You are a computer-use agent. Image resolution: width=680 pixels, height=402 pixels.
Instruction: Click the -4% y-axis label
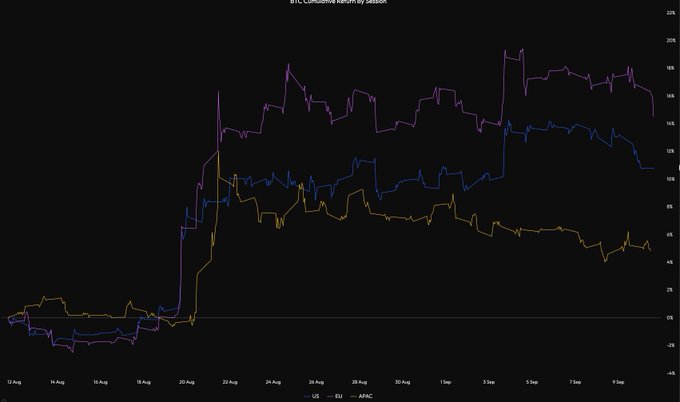(x=671, y=373)
